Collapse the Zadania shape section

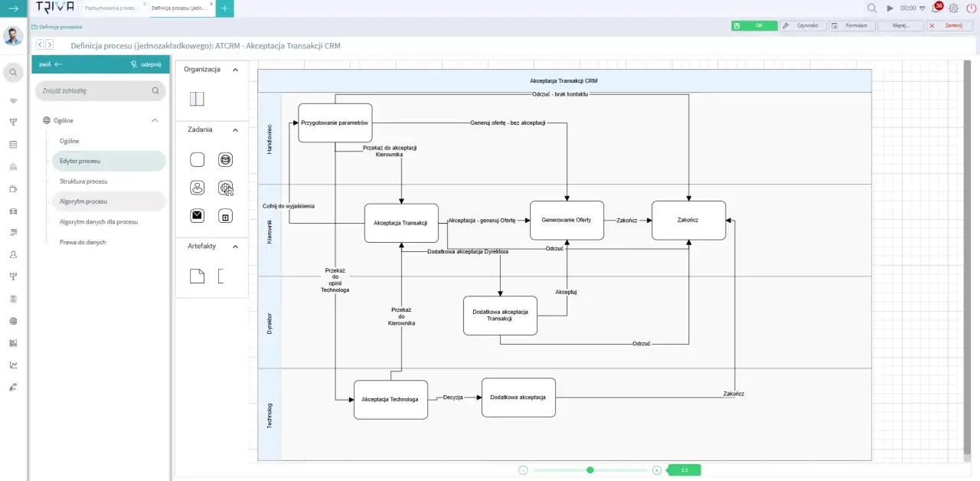tap(235, 130)
